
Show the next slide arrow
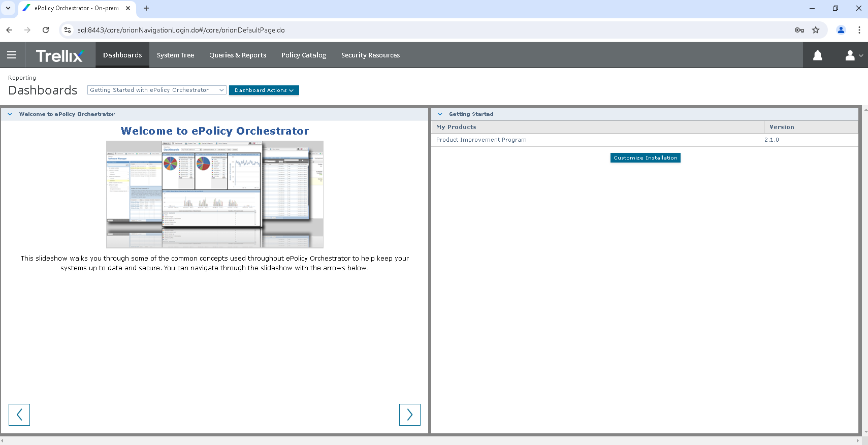[x=409, y=415]
